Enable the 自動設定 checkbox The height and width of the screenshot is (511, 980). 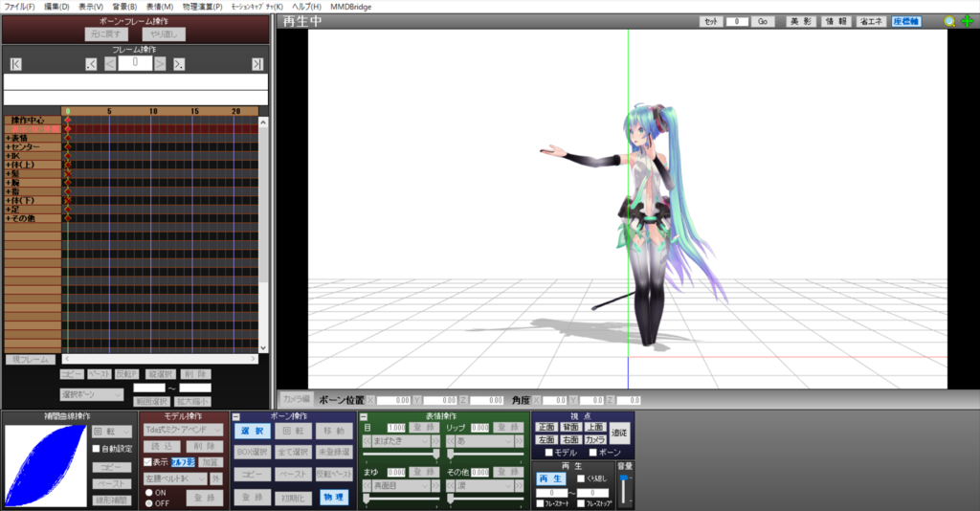[97, 449]
